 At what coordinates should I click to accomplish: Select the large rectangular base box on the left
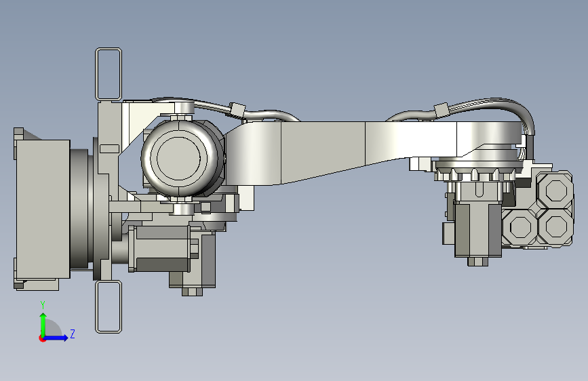click(x=42, y=209)
